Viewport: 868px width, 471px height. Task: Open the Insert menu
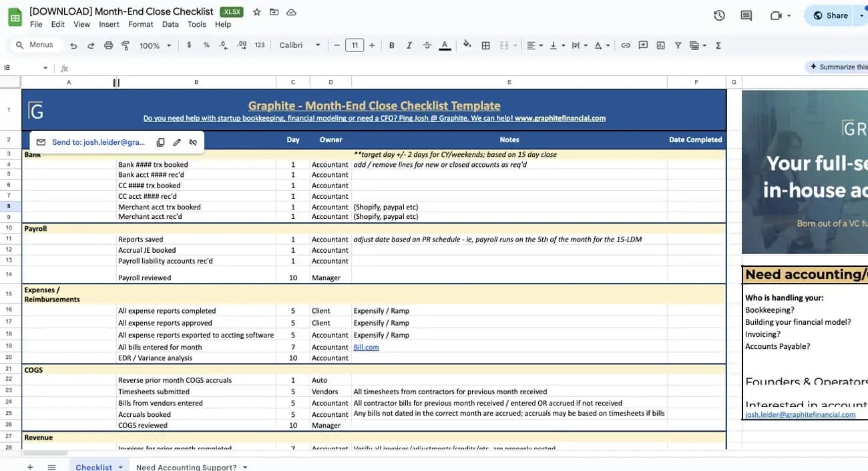109,24
